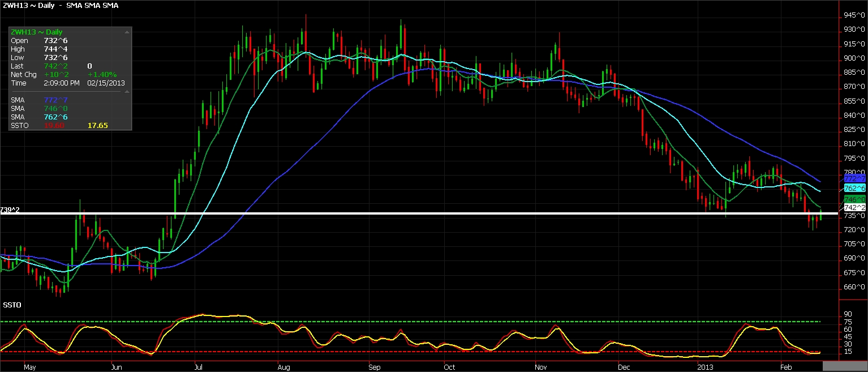Click the 45 level on the SSTO axis
The height and width of the screenshot is (372, 868).
point(848,337)
